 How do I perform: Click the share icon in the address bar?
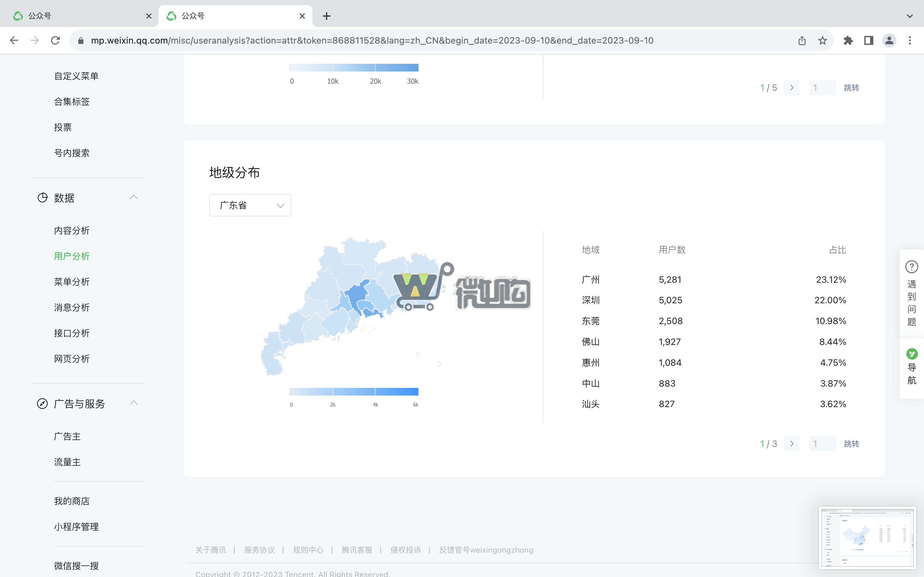[x=801, y=40]
